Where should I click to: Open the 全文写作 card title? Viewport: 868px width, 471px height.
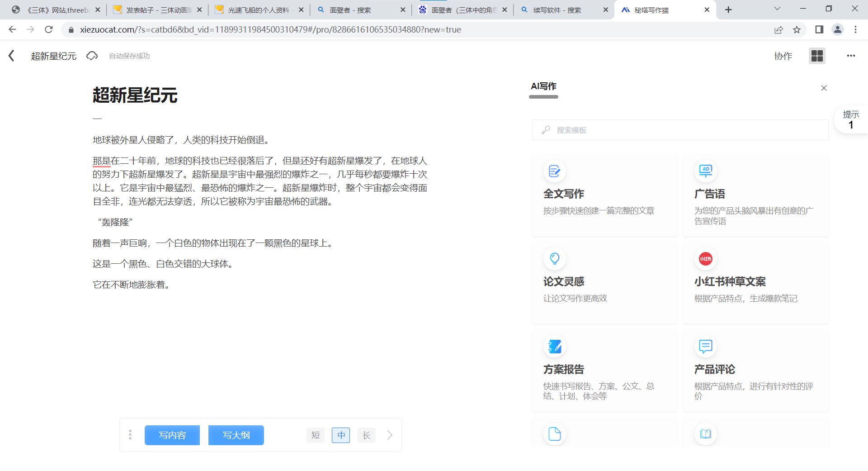pyautogui.click(x=564, y=194)
